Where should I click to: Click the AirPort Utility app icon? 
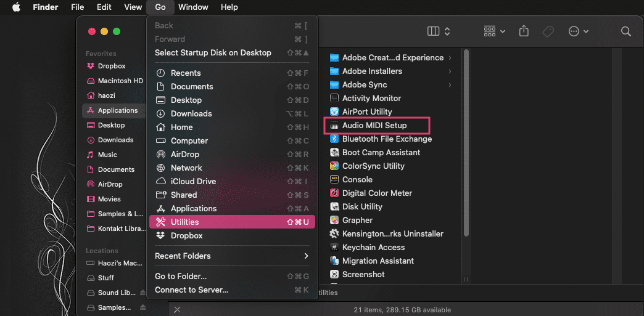point(334,111)
